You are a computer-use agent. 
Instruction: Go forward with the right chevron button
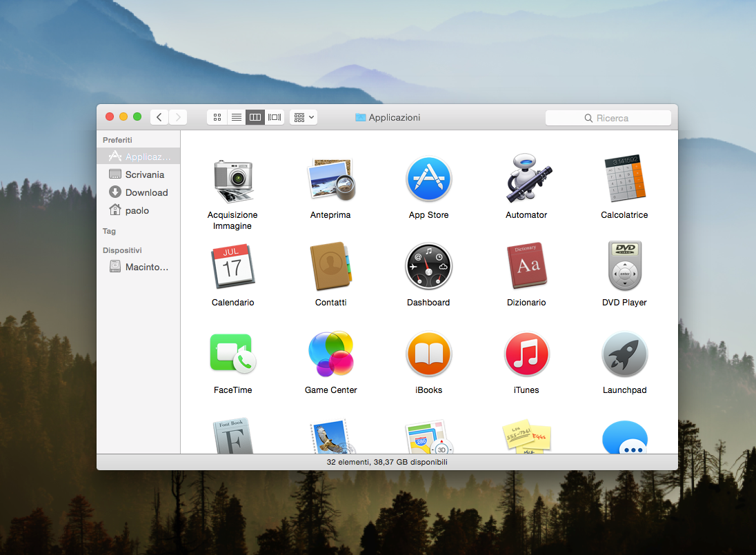178,117
